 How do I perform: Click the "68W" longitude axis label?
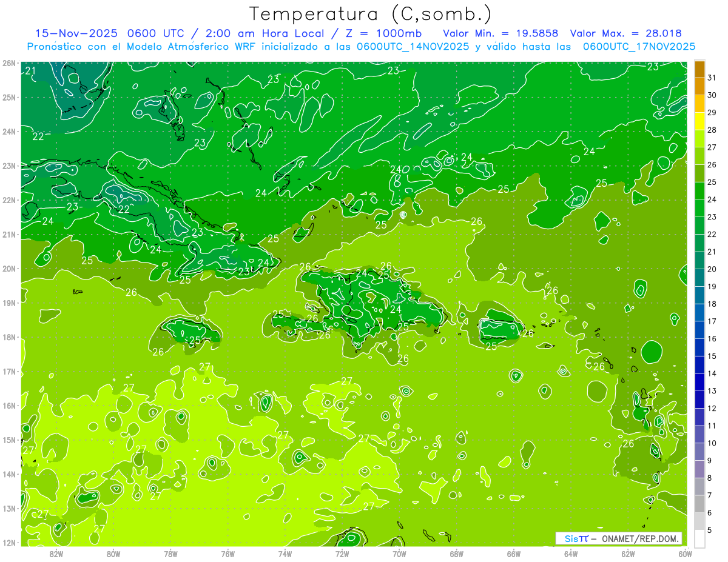pos(457,554)
